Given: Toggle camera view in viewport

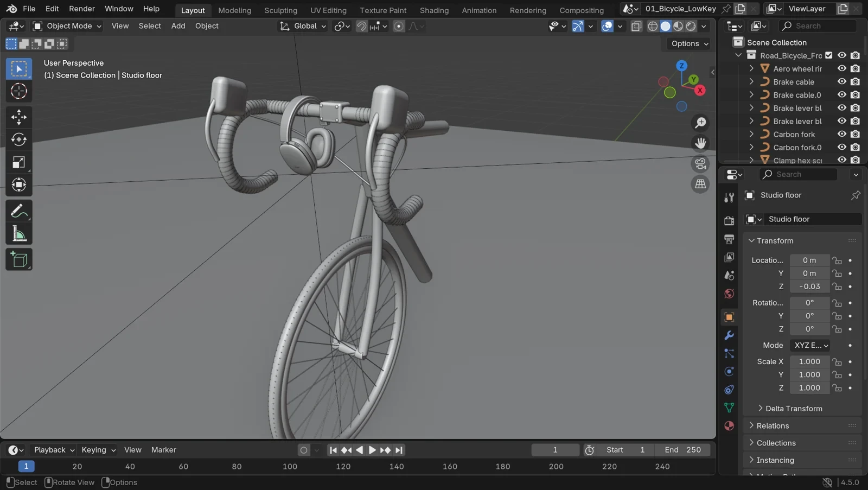Looking at the screenshot, I should pyautogui.click(x=700, y=163).
